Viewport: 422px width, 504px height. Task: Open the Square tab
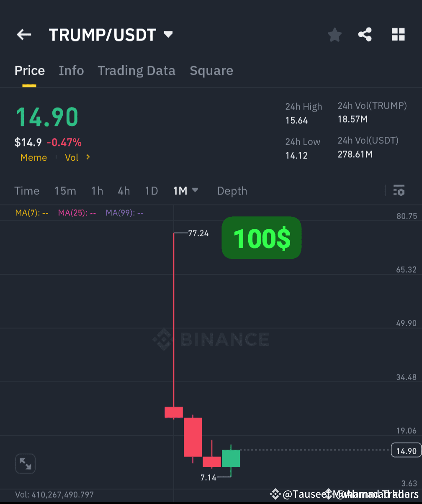coord(211,71)
